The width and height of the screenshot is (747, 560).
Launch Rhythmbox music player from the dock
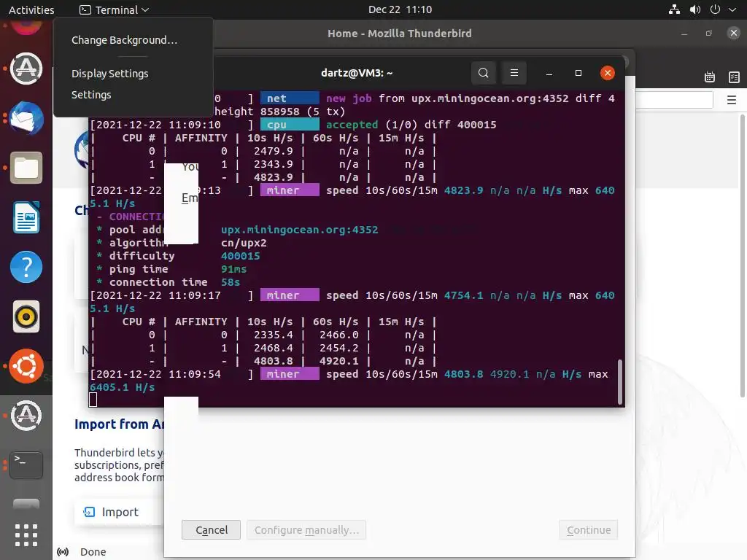tap(26, 316)
